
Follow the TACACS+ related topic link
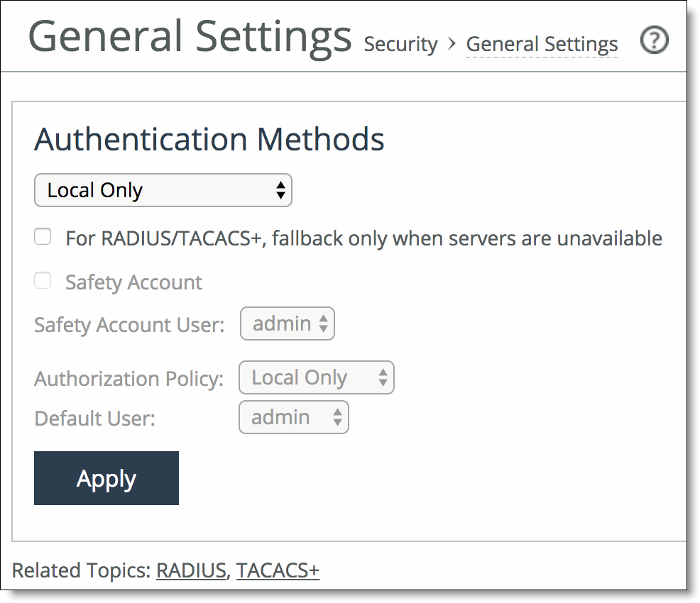click(278, 570)
